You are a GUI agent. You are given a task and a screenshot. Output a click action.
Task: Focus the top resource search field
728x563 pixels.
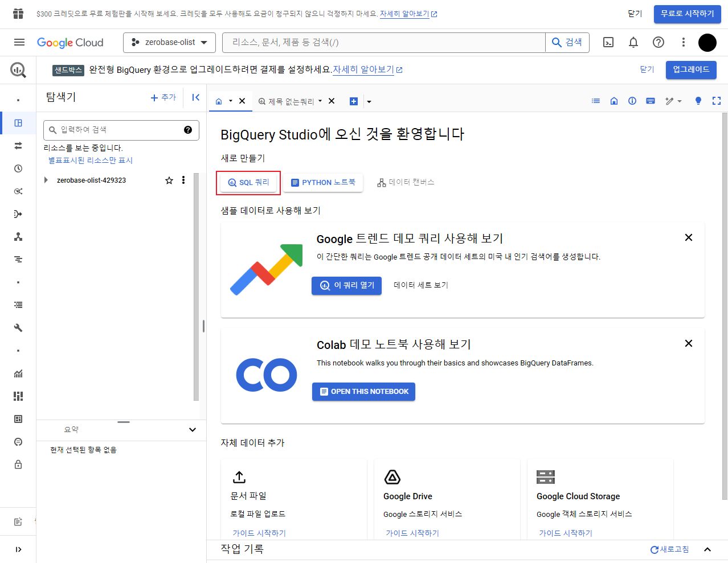click(x=384, y=42)
